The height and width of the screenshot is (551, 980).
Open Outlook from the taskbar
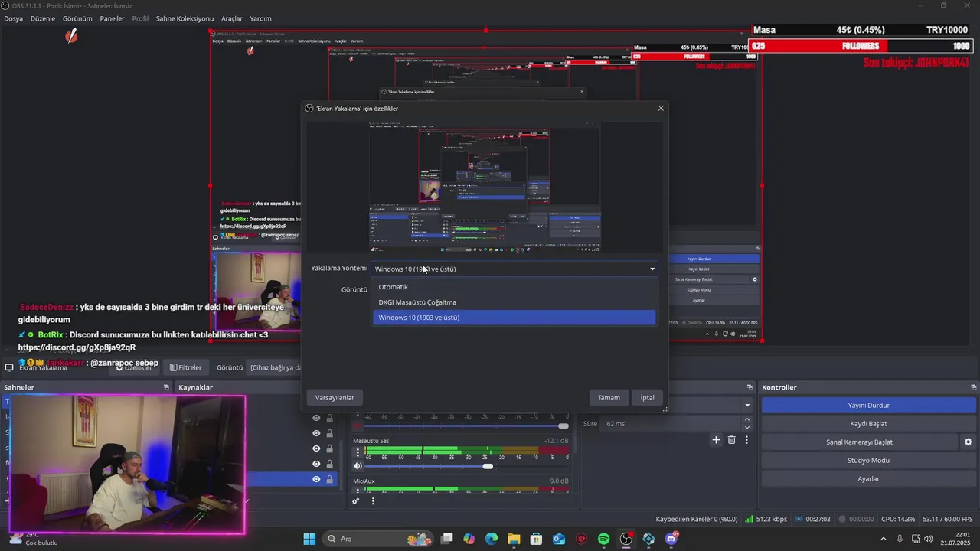pyautogui.click(x=559, y=539)
